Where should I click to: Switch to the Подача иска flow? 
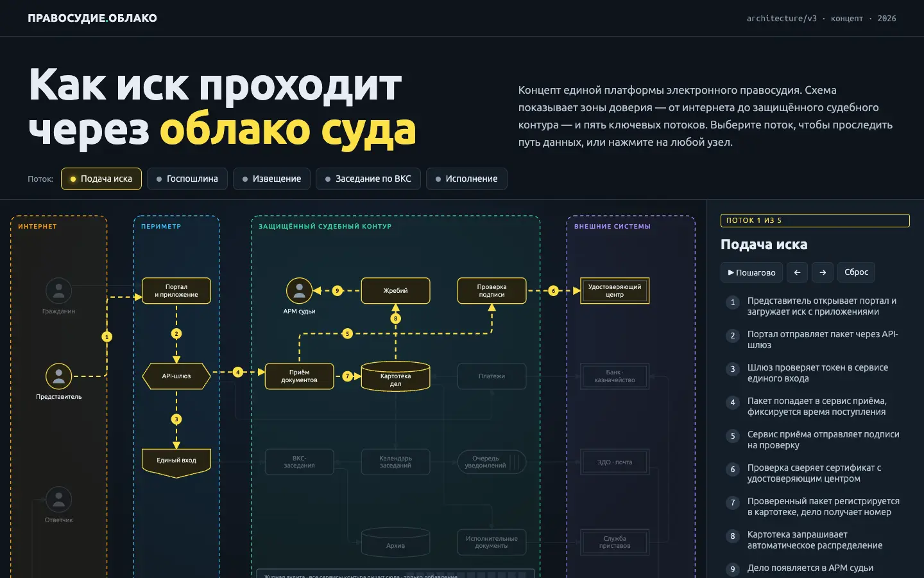101,179
